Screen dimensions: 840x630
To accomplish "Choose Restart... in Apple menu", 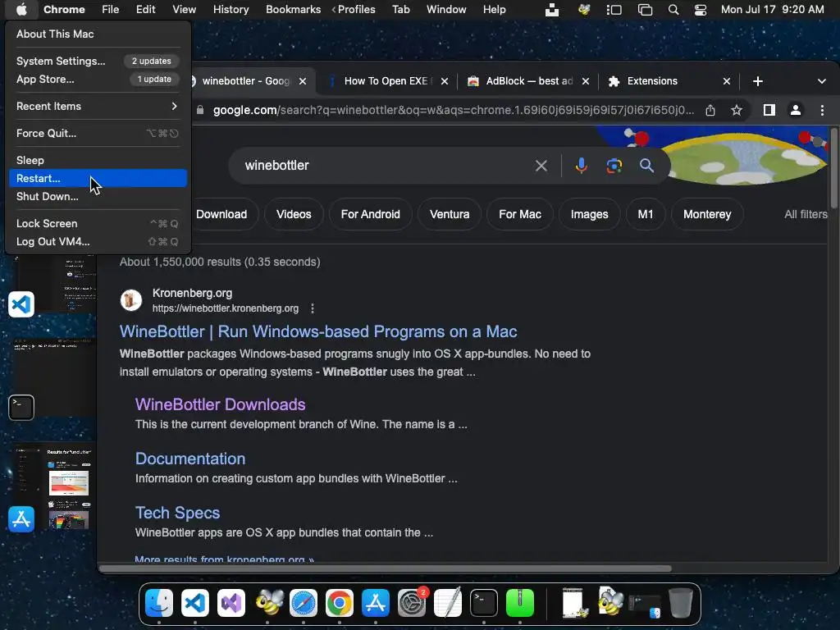I will [98, 178].
